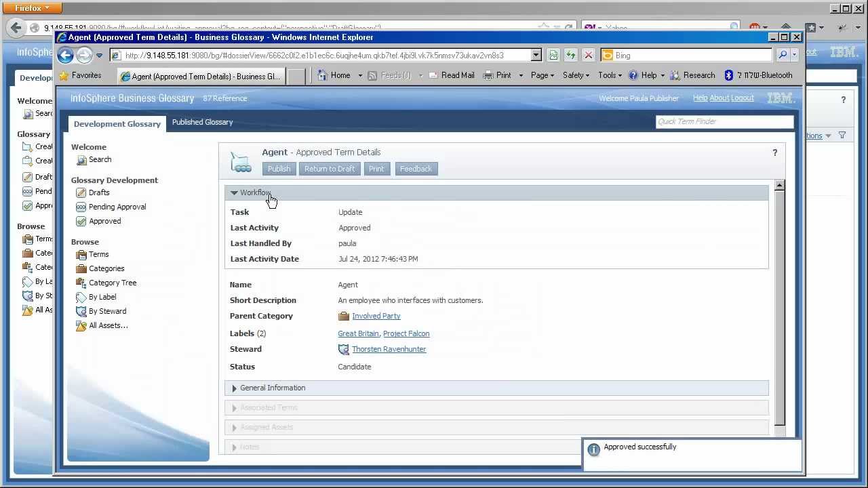Screen dimensions: 868x488
Task: Switch to Published Glossary tab
Action: 202,122
